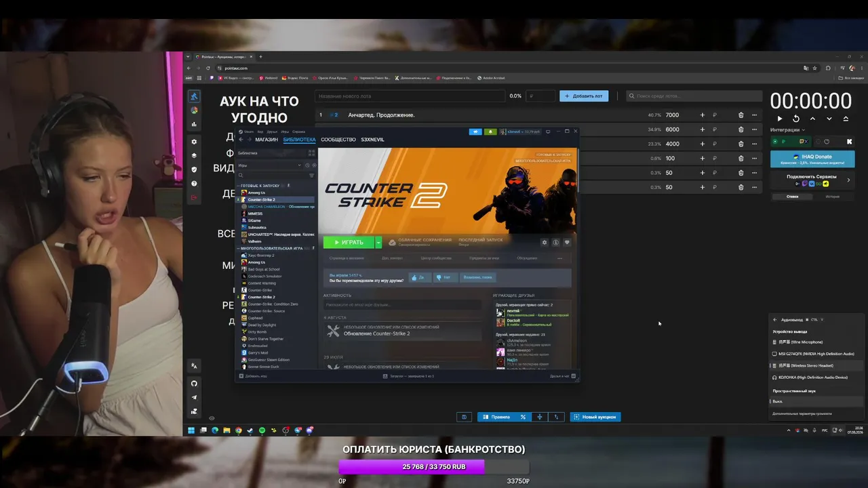Open Steam account s3xnevil dropdown
This screenshot has height=488, width=868.
[524, 131]
